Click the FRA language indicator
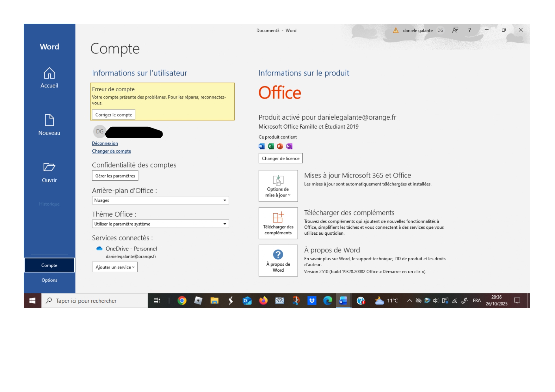Image resolution: width=555 pixels, height=392 pixels. click(x=477, y=301)
